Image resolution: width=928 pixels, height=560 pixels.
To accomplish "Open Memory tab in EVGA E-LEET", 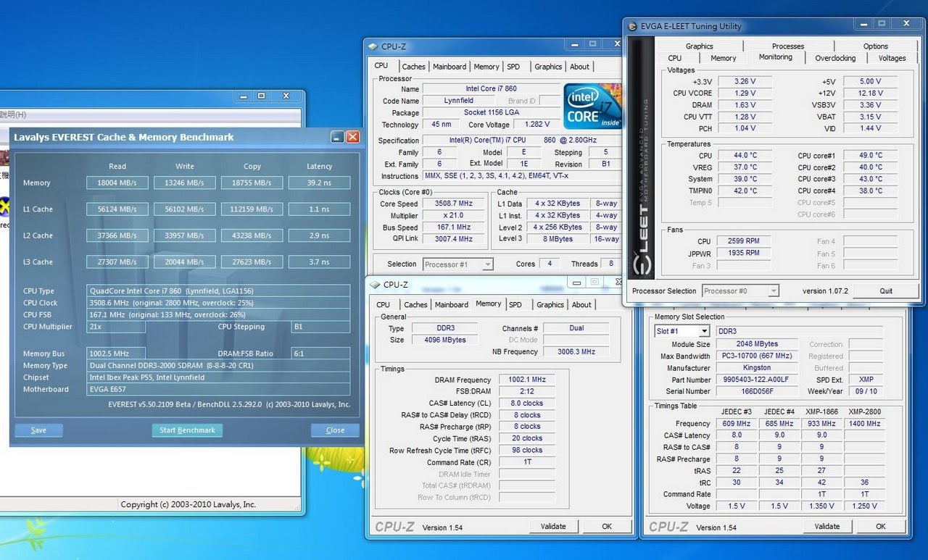I will (724, 58).
